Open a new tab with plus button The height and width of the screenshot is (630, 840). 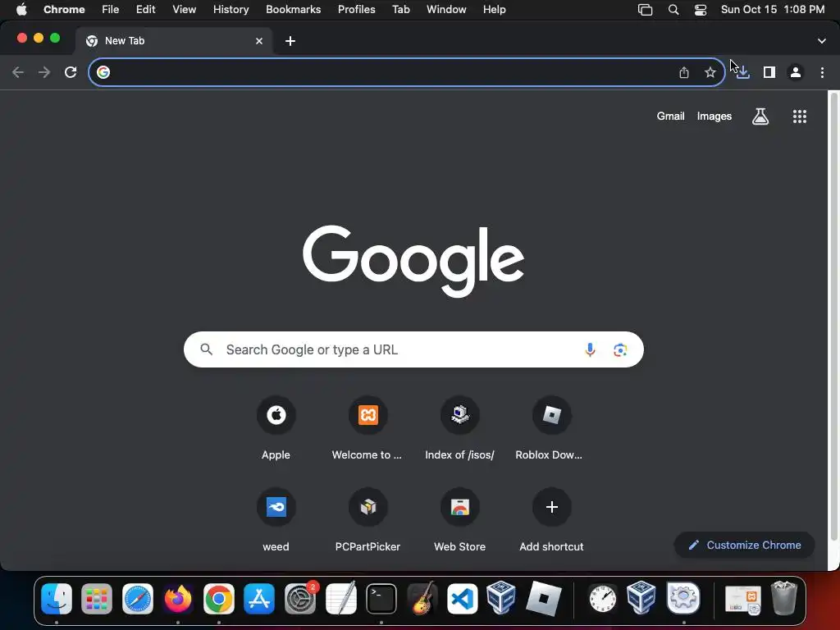pos(290,41)
